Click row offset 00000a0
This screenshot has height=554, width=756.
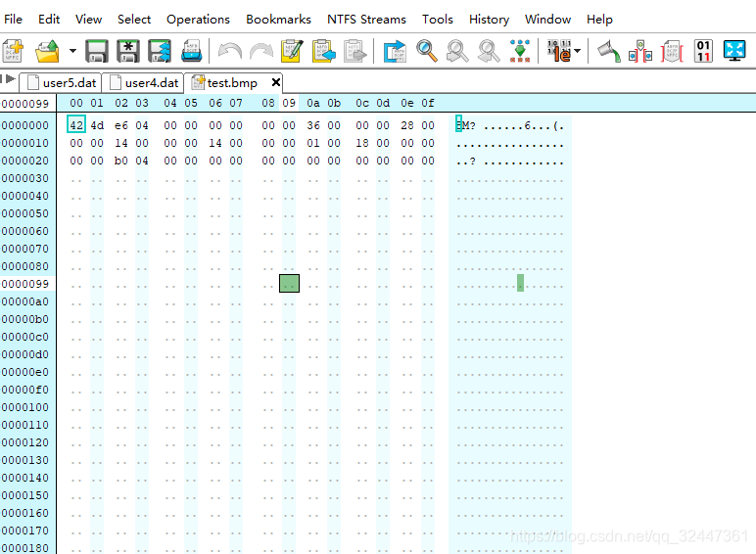25,301
